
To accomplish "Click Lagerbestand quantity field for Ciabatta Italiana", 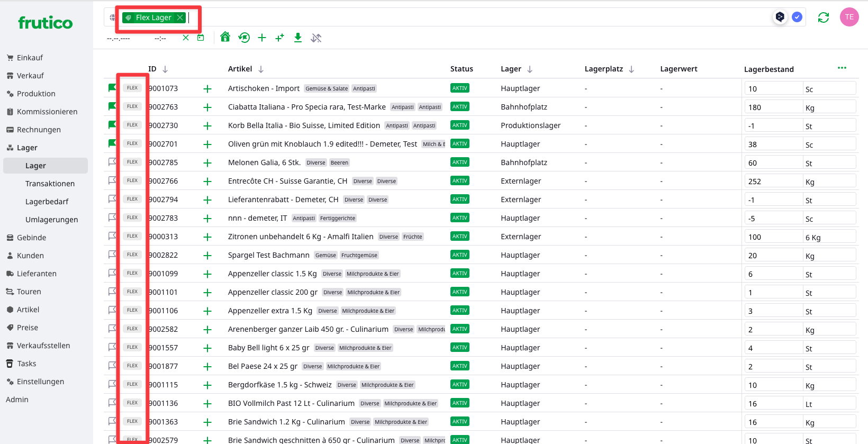I will tap(773, 107).
